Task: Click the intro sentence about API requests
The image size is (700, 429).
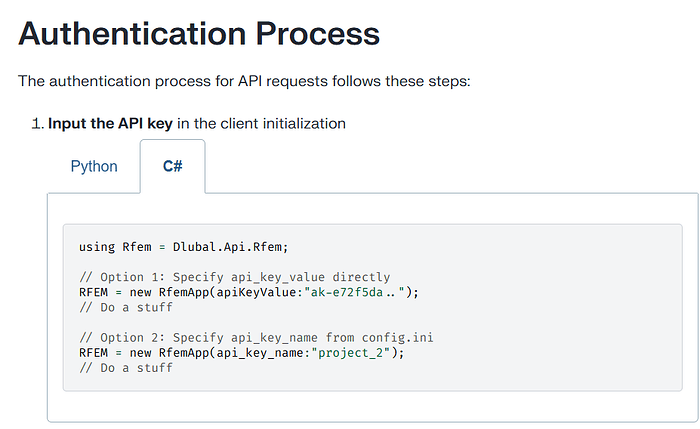Action: pos(244,80)
